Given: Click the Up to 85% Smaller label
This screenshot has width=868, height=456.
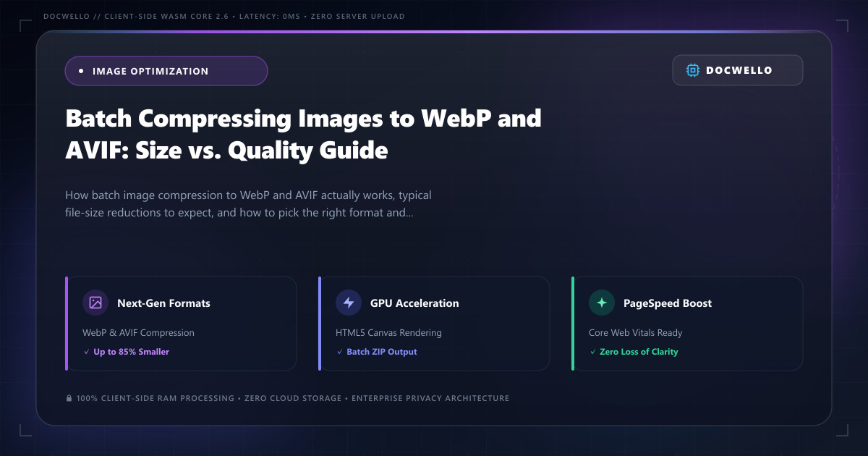Looking at the screenshot, I should click(x=131, y=352).
